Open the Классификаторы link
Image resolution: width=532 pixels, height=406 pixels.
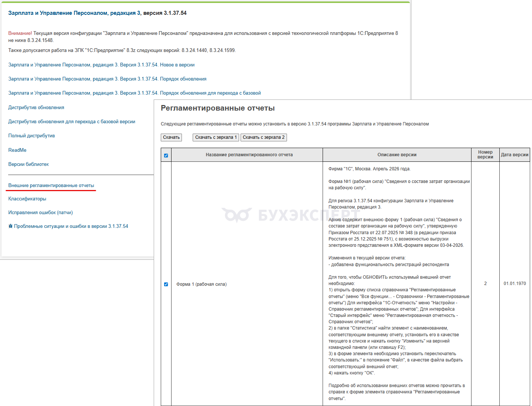pos(27,199)
